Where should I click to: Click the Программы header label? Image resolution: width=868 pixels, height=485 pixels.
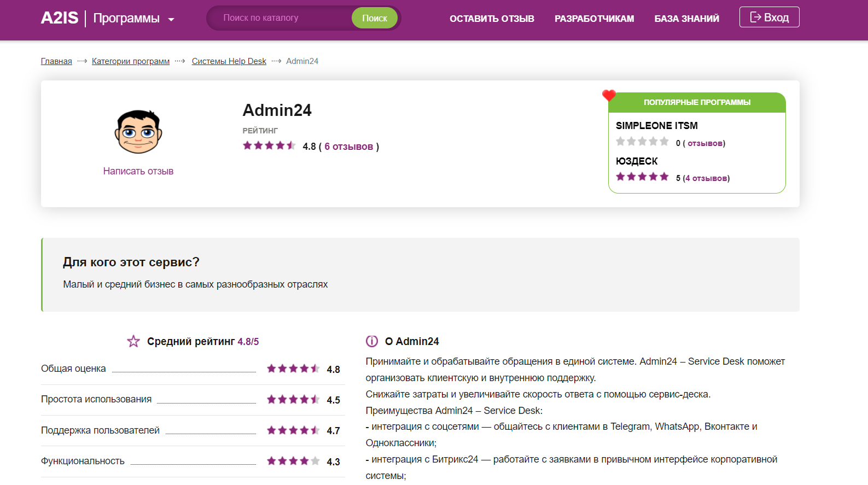(x=126, y=18)
